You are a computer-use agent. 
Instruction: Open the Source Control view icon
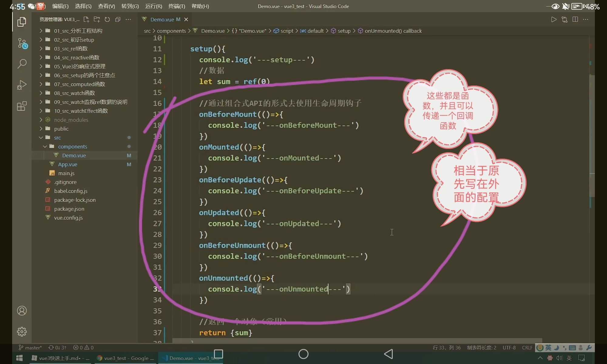22,43
